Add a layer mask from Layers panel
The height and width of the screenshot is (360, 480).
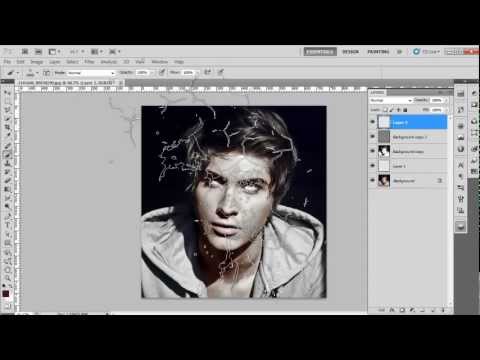click(x=402, y=310)
